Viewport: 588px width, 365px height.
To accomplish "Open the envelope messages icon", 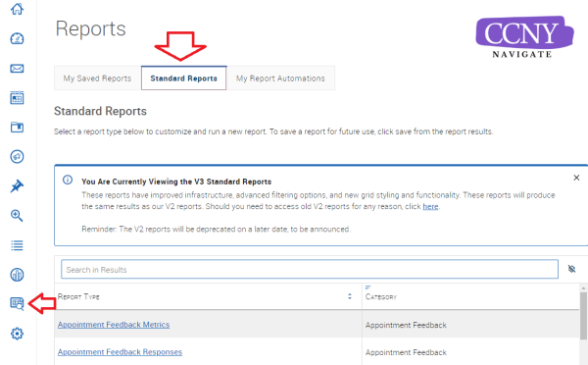I will coord(17,69).
